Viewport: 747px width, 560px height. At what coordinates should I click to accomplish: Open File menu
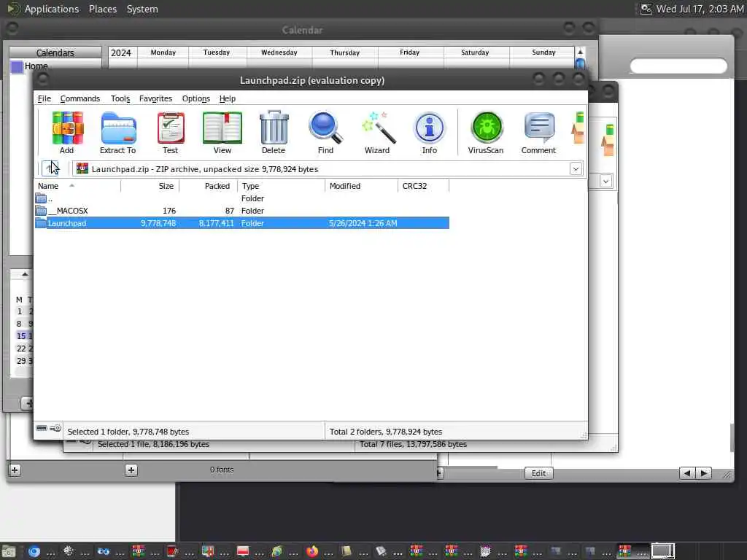tap(44, 98)
